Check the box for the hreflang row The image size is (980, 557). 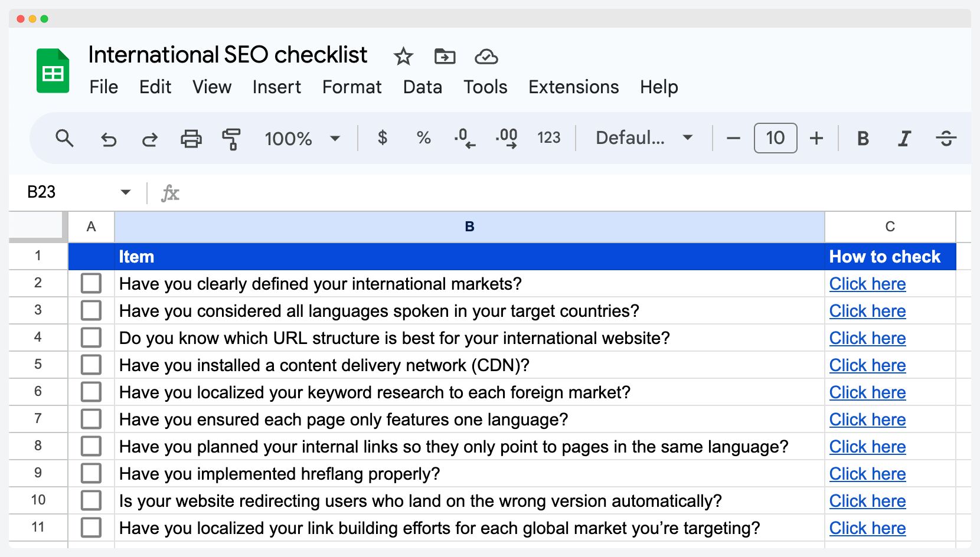click(91, 473)
